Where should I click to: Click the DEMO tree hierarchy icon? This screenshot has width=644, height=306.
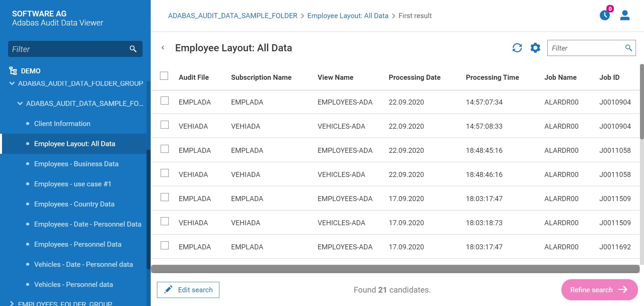click(x=13, y=71)
